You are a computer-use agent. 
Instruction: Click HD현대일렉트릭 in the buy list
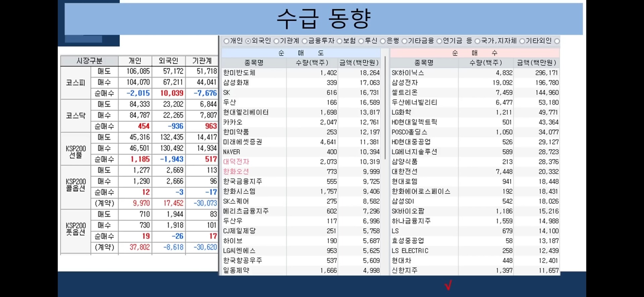pos(414,122)
